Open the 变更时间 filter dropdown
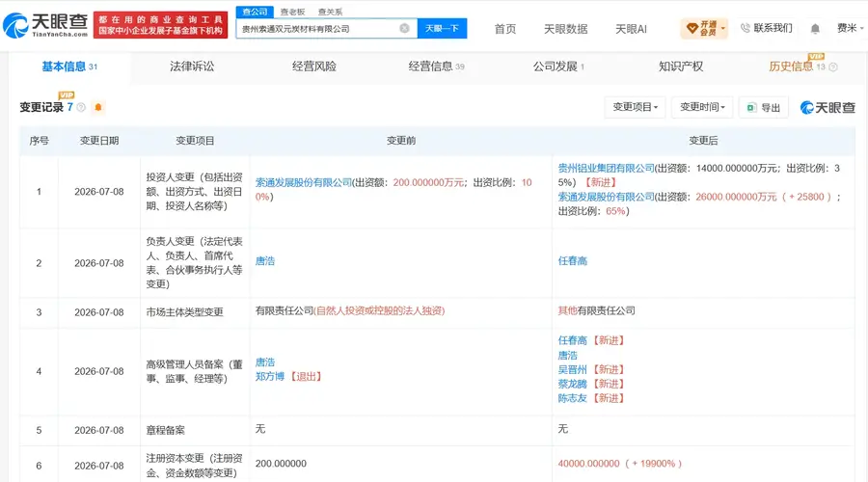 [x=702, y=107]
